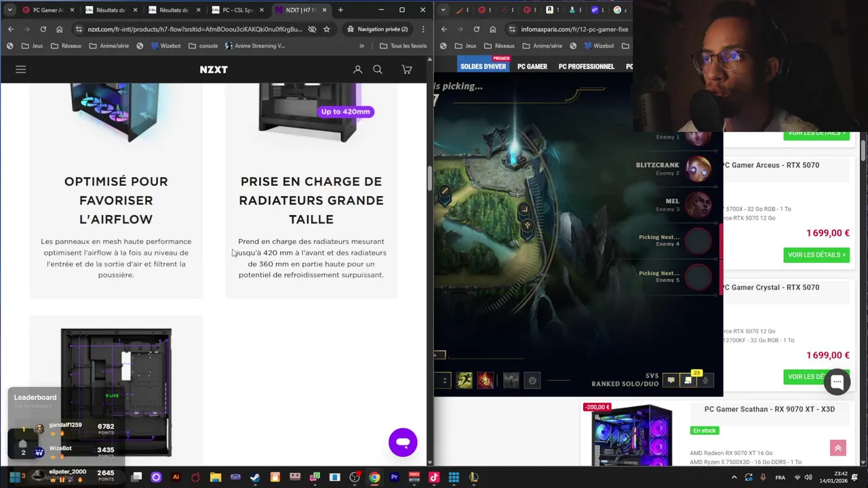Open the NZXT hamburger menu
This screenshot has width=868, height=488.
[20, 69]
